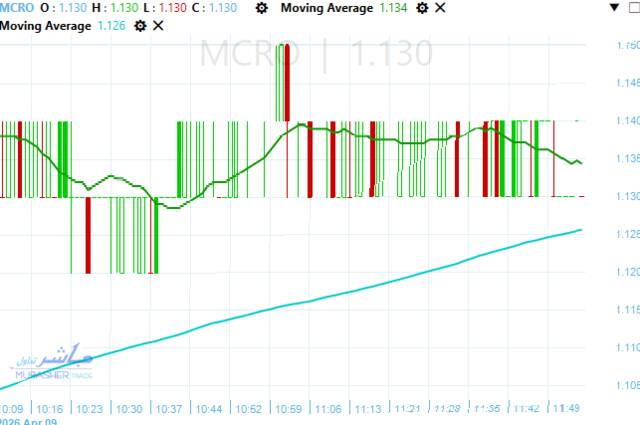Screen dimensions: 640x425
Task: Click the red candle near 10:23
Action: coord(88,235)
